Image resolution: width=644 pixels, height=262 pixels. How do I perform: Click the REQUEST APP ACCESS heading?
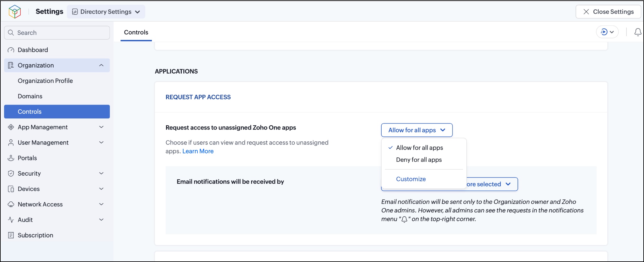pos(198,97)
